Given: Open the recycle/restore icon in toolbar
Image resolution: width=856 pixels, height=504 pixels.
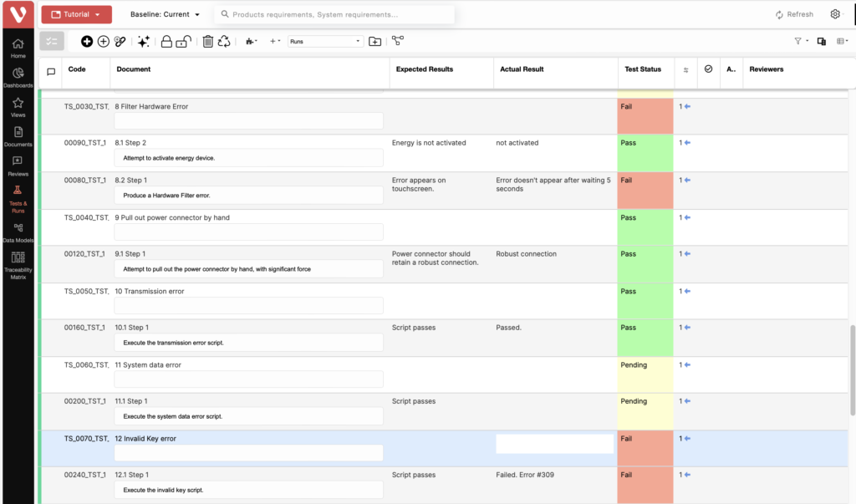Looking at the screenshot, I should point(225,41).
